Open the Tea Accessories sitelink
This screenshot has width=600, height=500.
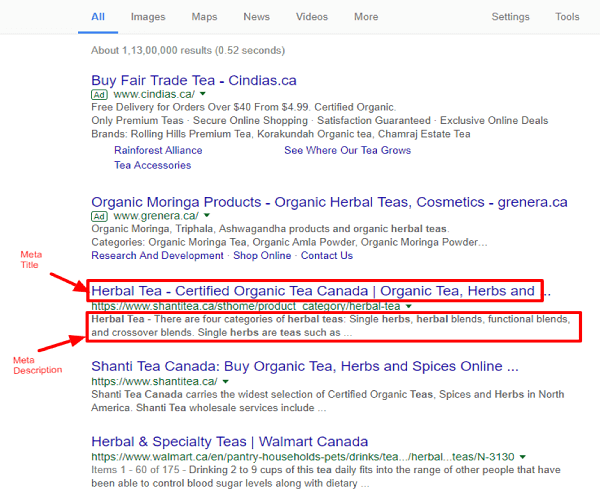153,165
